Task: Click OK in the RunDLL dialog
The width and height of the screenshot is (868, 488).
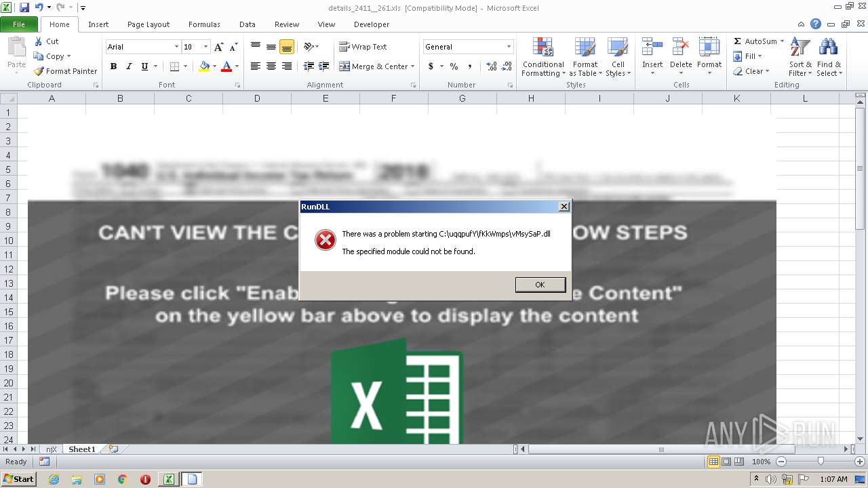Action: click(x=540, y=285)
